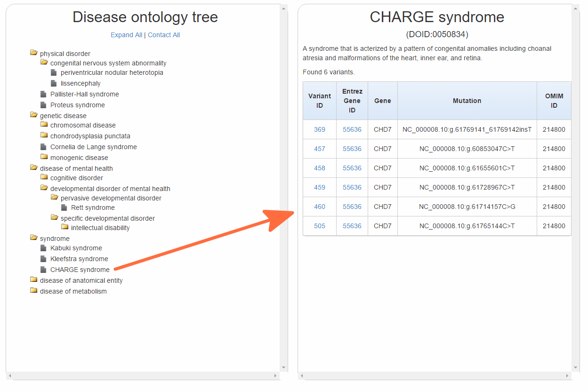The width and height of the screenshot is (588, 391).
Task: Click the Mutation column header
Action: [x=467, y=101]
